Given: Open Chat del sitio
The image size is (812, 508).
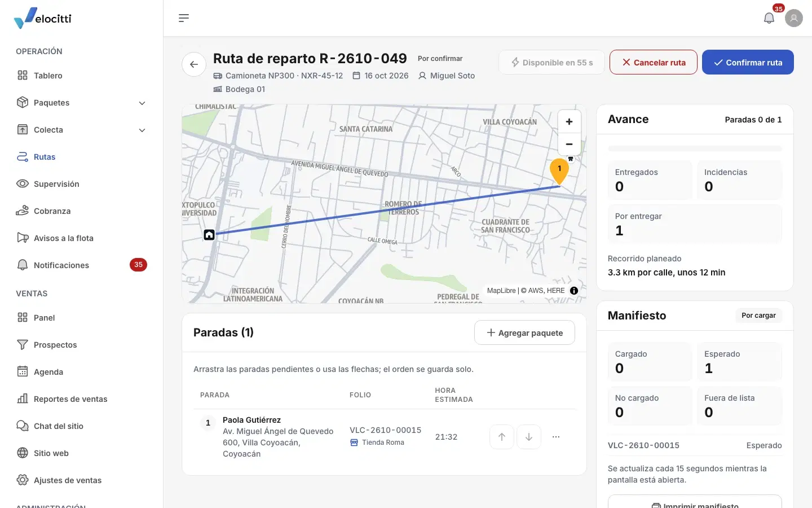Looking at the screenshot, I should 82,426.
